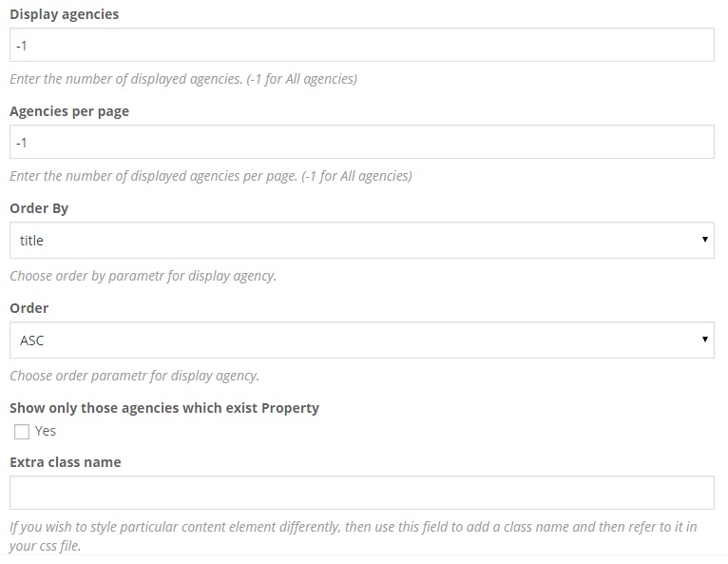728x564 pixels.
Task: Tick the Yes checkbox for existing Property
Action: [x=22, y=432]
